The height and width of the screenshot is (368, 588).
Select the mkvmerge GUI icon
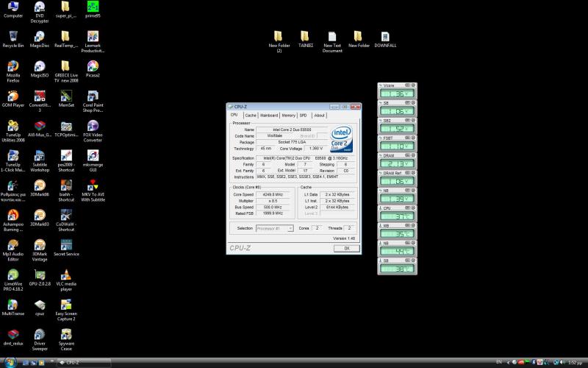pyautogui.click(x=93, y=160)
